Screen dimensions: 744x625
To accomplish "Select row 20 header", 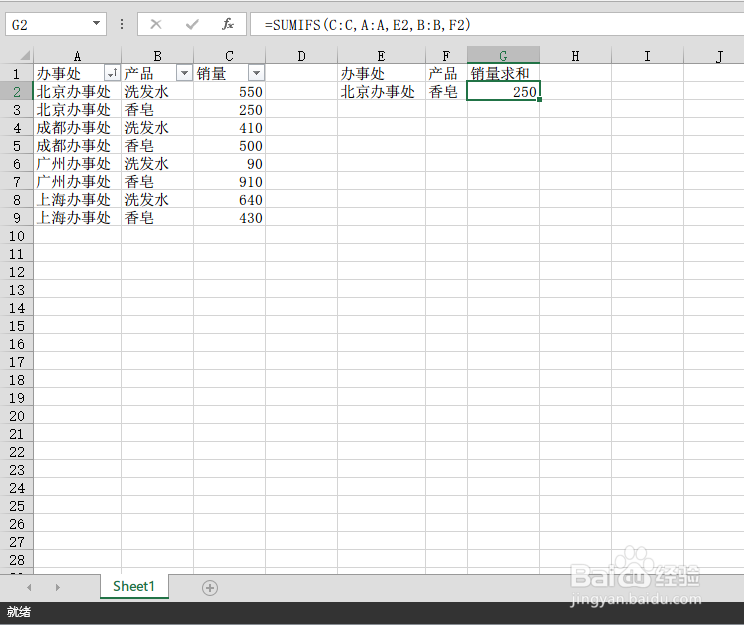I will 17,416.
